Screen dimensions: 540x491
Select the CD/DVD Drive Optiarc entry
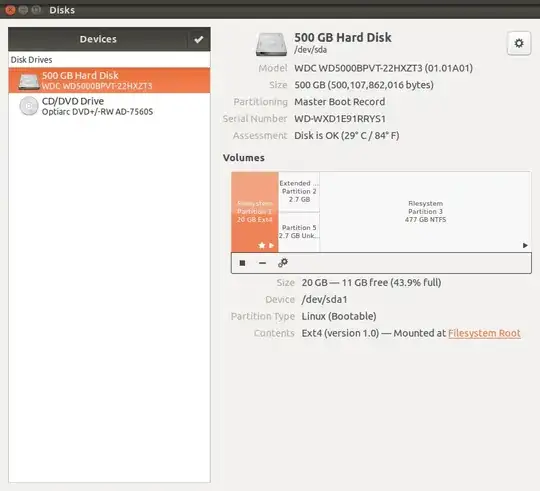click(x=109, y=106)
